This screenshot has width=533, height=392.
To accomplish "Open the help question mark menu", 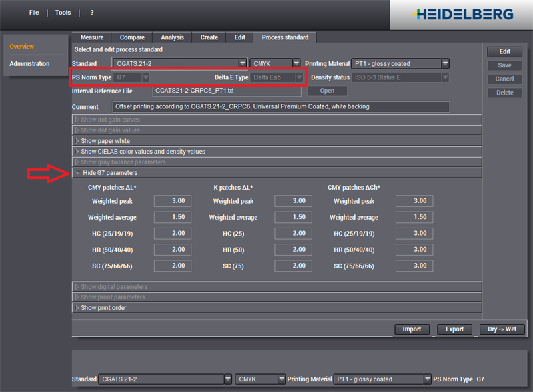I will point(92,13).
